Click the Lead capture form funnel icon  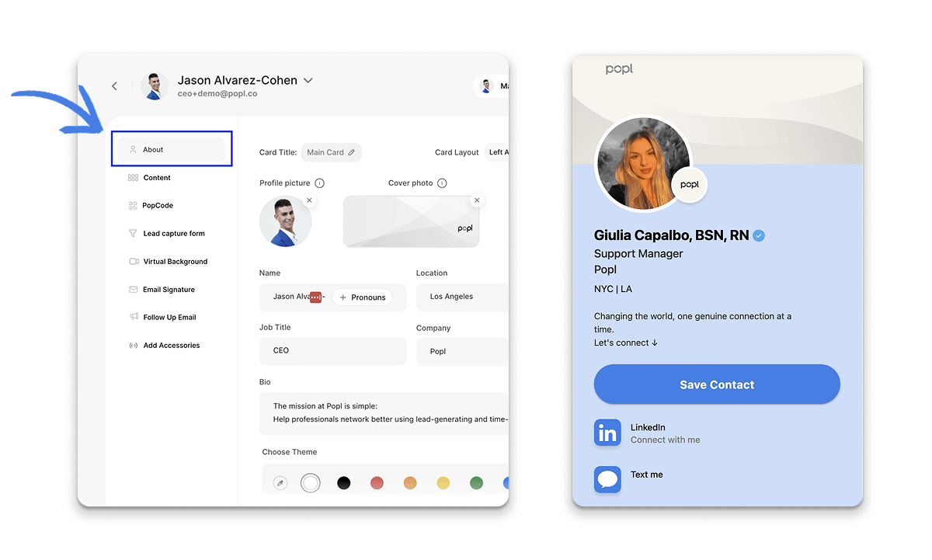coord(133,234)
